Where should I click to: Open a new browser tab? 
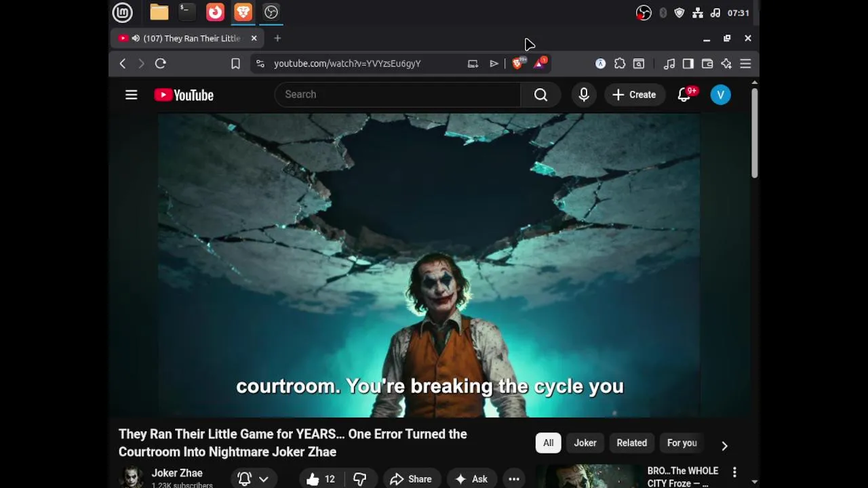pyautogui.click(x=277, y=39)
